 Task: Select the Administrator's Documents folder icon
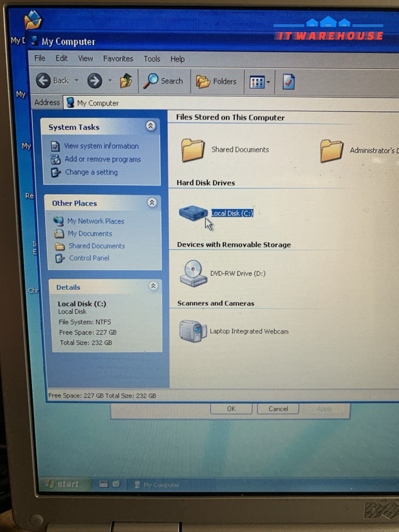point(331,151)
